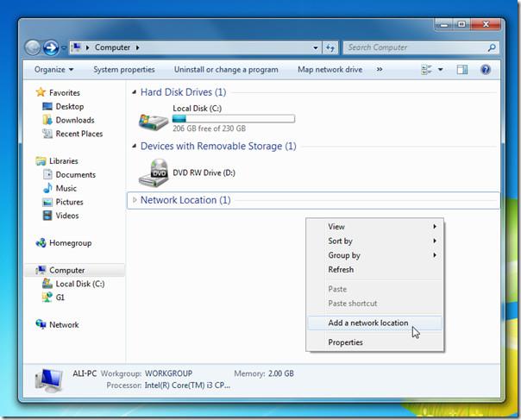Click the Back navigation arrow
The width and height of the screenshot is (521, 420).
[x=34, y=47]
